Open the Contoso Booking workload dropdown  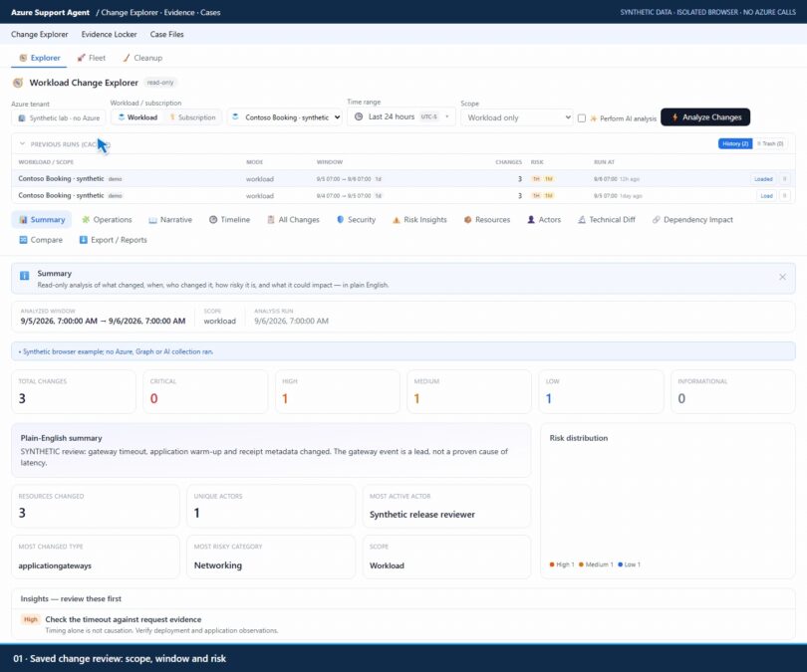(285, 117)
